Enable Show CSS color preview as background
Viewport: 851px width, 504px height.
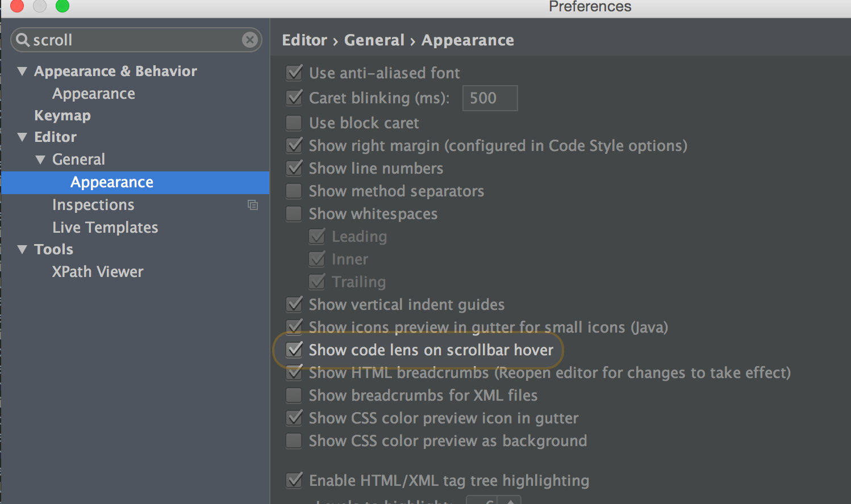(294, 440)
